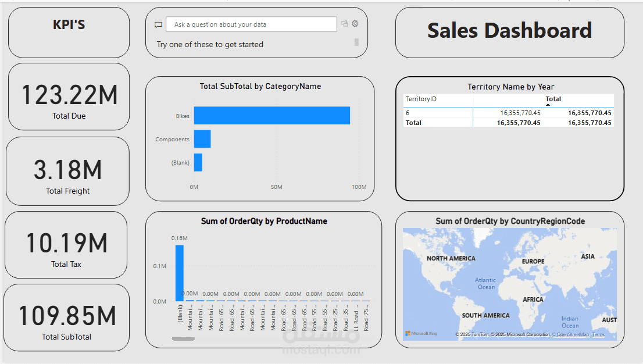643x364 pixels.
Task: Open the Q&A settings gear icon
Action: pyautogui.click(x=355, y=24)
